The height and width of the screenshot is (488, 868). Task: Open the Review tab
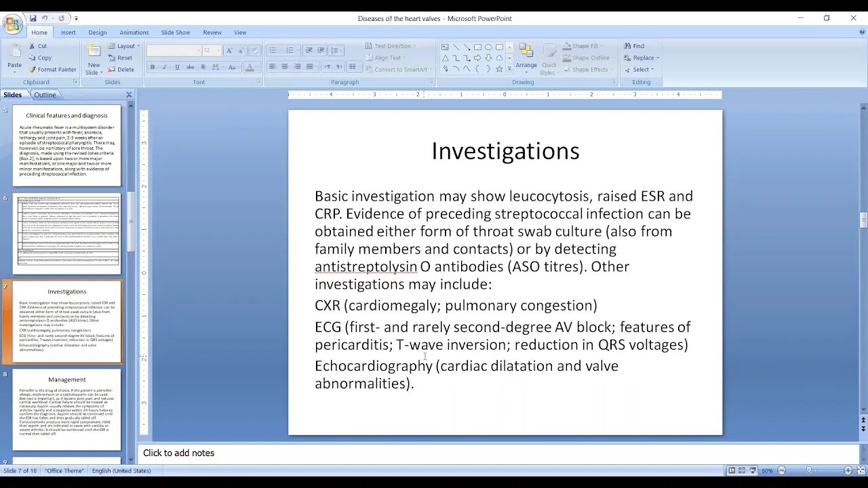212,32
